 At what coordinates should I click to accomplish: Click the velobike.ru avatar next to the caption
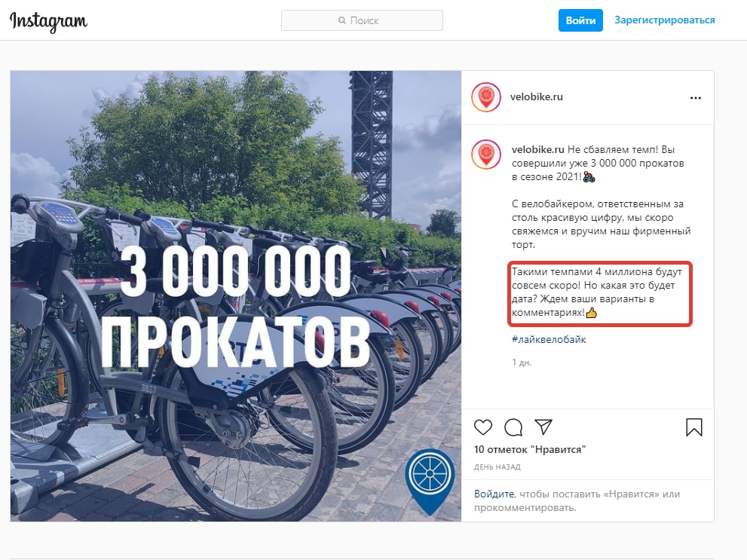486,155
